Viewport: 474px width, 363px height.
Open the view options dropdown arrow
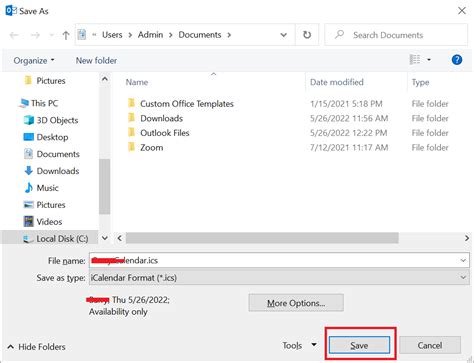(429, 60)
